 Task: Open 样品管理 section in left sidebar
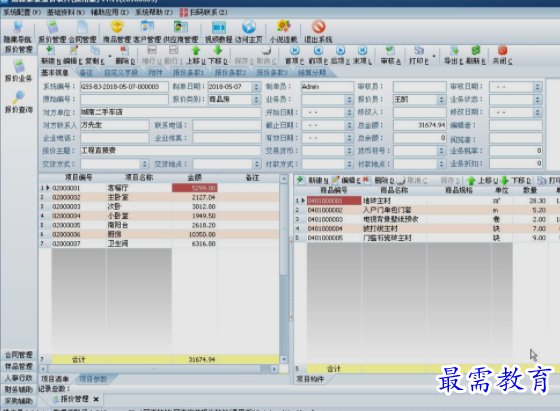point(19,366)
